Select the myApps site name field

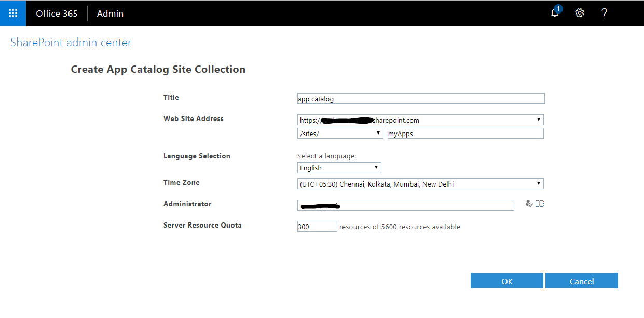[x=465, y=133]
